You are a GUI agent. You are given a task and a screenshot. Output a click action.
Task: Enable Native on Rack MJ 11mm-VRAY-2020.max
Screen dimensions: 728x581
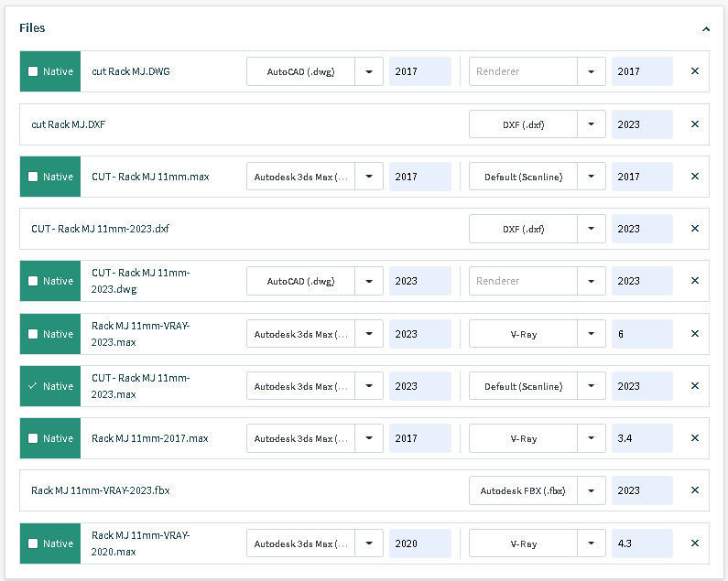(33, 543)
